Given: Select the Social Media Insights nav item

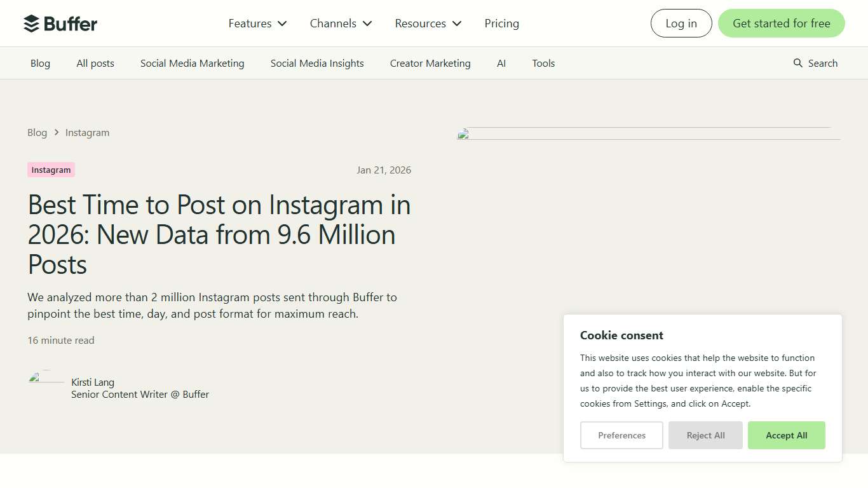Looking at the screenshot, I should click(x=316, y=63).
